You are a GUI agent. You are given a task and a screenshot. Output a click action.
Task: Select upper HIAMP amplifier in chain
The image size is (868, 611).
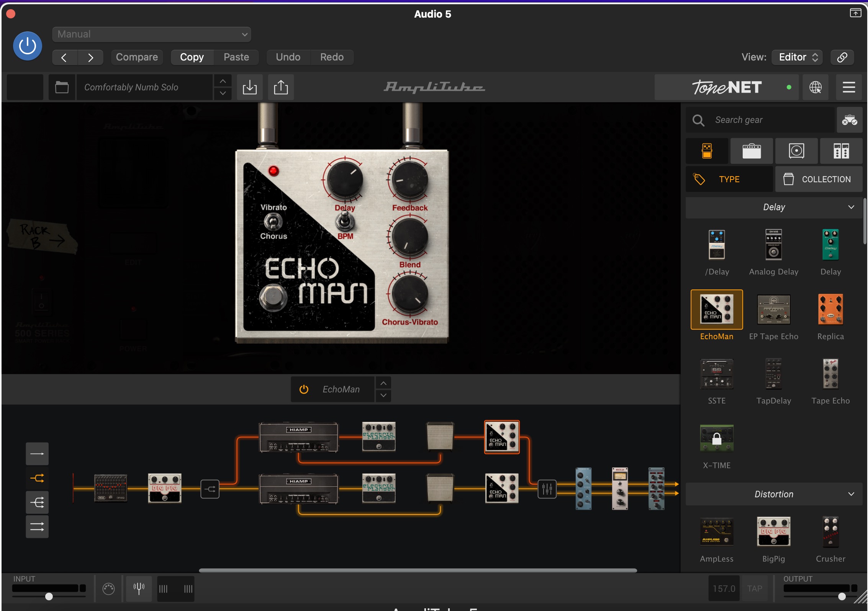(299, 437)
